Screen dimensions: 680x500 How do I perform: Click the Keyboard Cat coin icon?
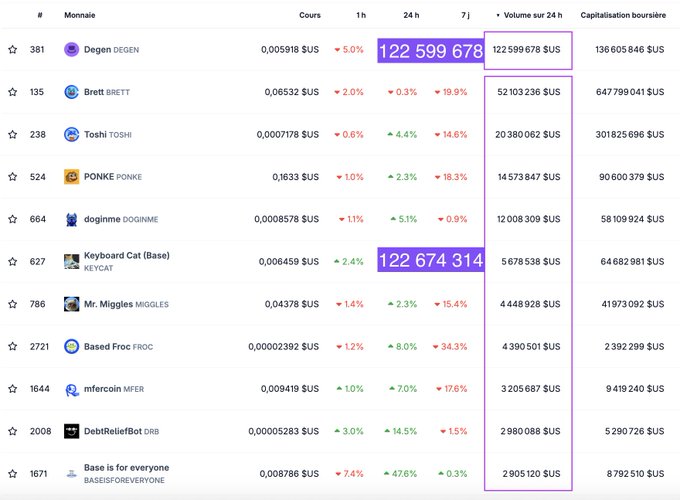(x=71, y=261)
